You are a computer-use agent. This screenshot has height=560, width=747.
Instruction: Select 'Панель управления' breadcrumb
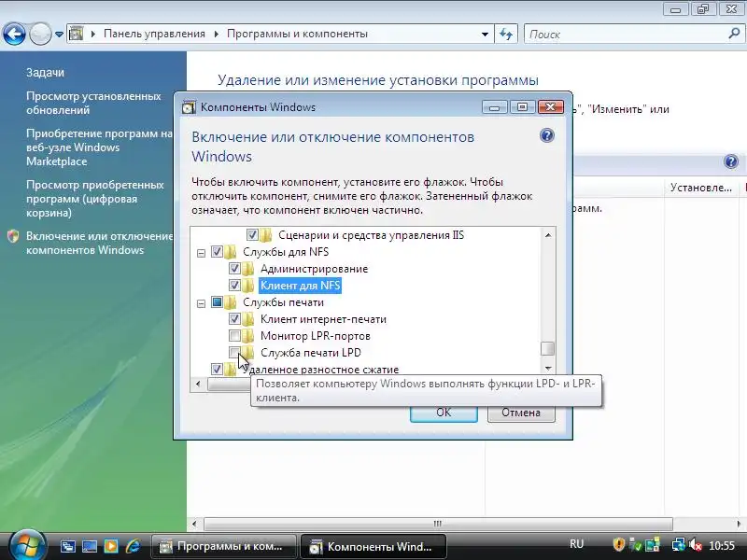pos(154,34)
